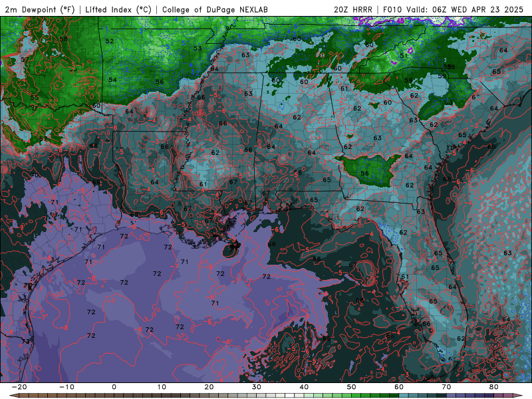Viewport: 532px width, 399px height.
Task: Click the '80' color scale label
Action: click(x=494, y=387)
